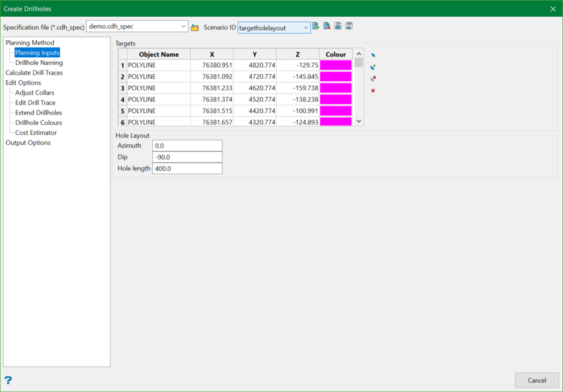Click the delete scenario icon

[x=327, y=26]
